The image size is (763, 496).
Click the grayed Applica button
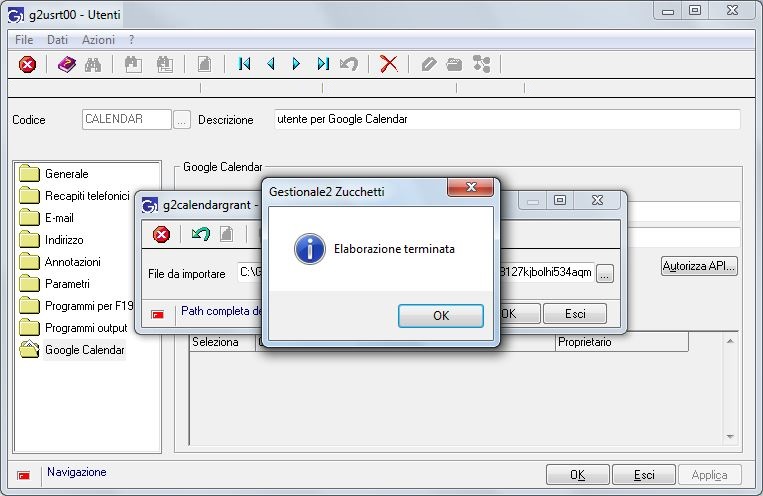pyautogui.click(x=709, y=475)
